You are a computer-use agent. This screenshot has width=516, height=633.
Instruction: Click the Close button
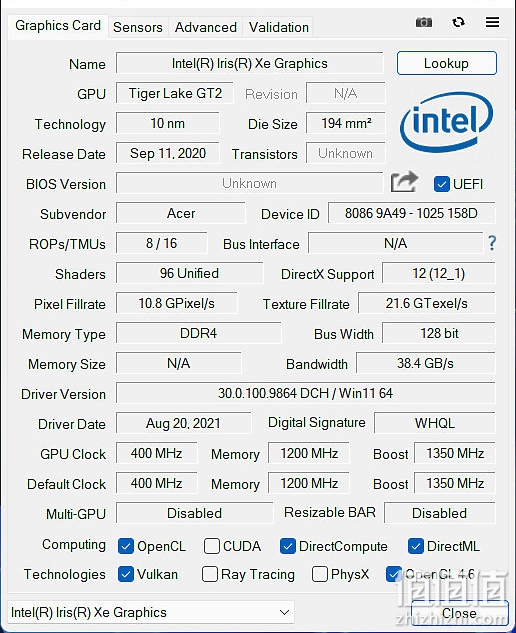point(459,613)
